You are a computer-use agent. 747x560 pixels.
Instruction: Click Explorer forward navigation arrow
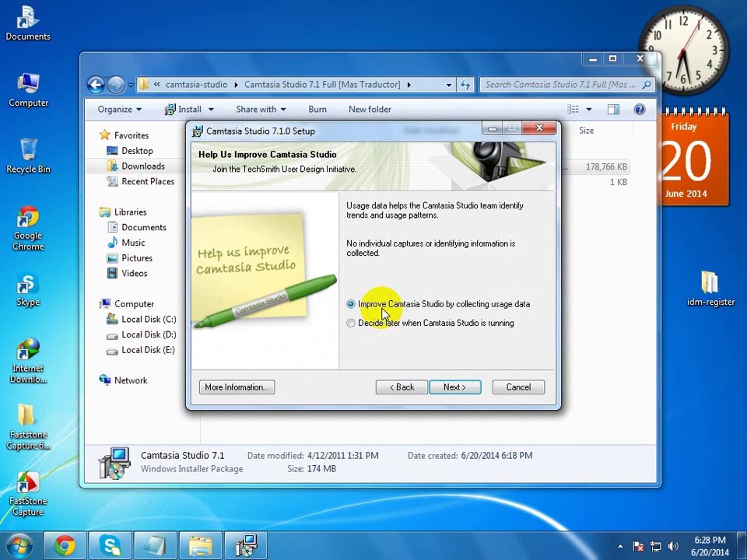pos(116,85)
